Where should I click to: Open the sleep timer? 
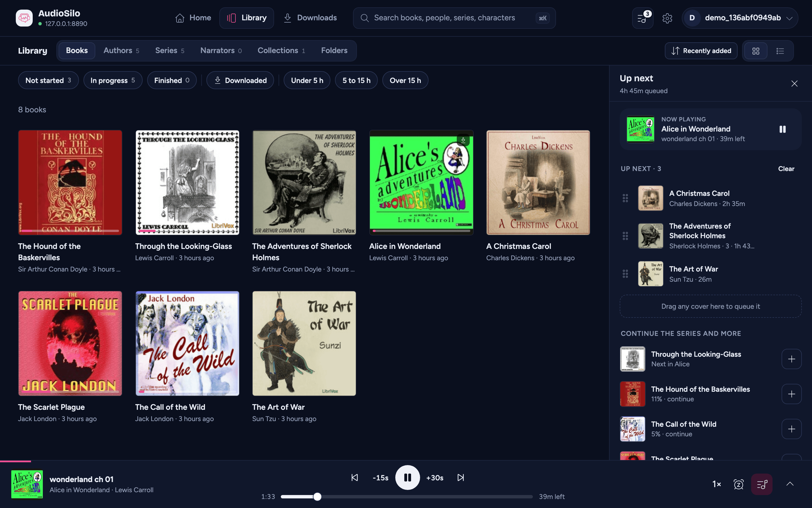tap(738, 484)
